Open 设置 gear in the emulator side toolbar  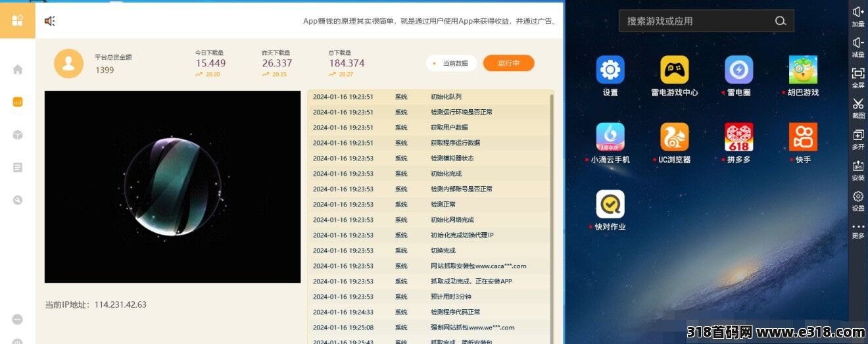coord(858,201)
